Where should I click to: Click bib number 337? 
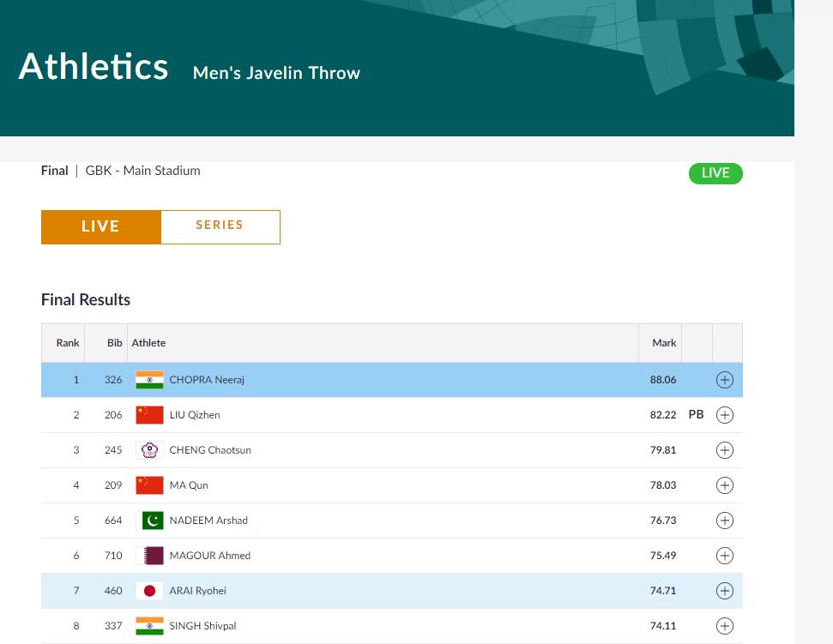click(x=113, y=626)
